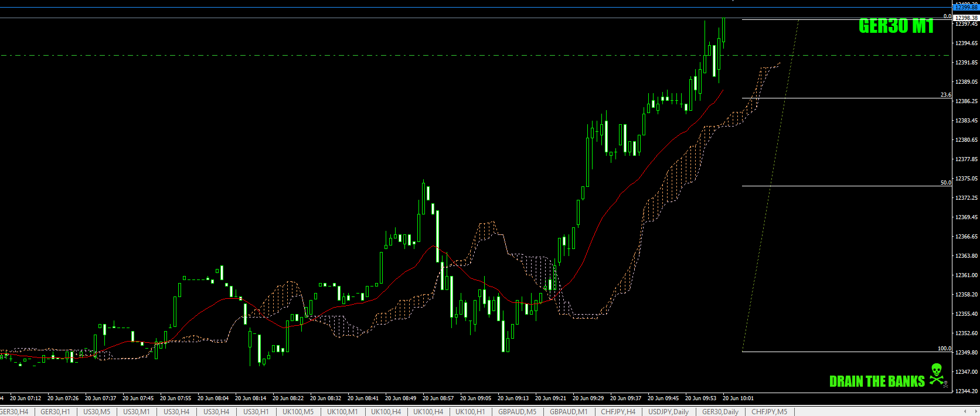The width and height of the screenshot is (980, 416).
Task: Select the Fibonacci 50.0 level label
Action: [x=945, y=183]
